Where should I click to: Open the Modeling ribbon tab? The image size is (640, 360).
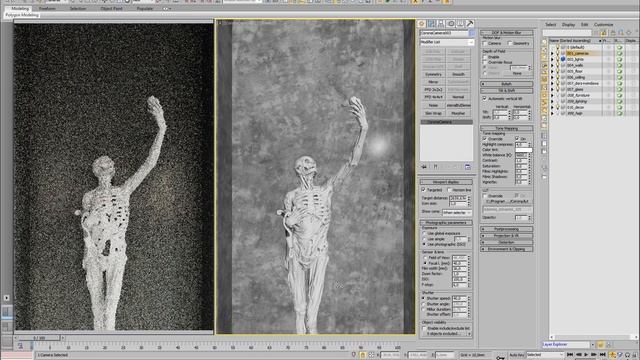tap(20, 9)
